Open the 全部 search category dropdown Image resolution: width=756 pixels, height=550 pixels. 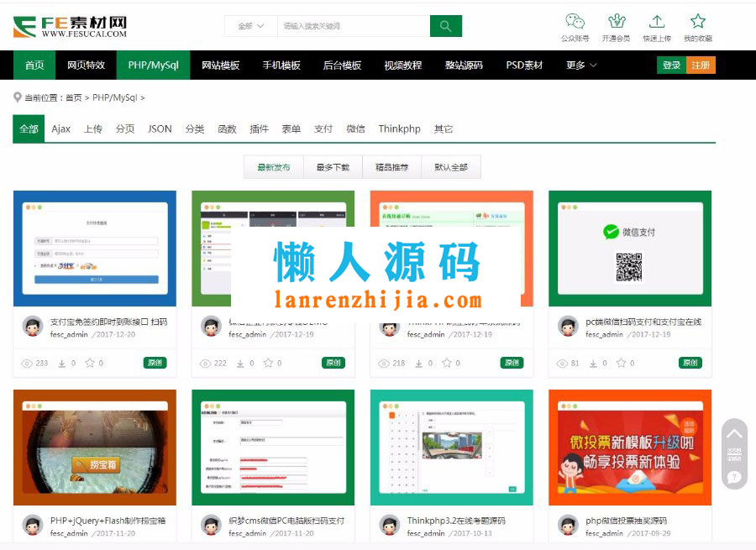250,26
